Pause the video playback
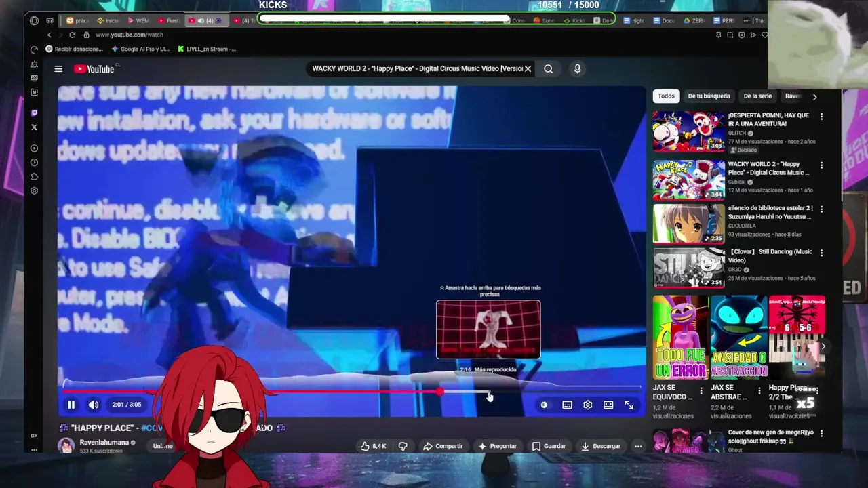The width and height of the screenshot is (868, 488). [71, 405]
